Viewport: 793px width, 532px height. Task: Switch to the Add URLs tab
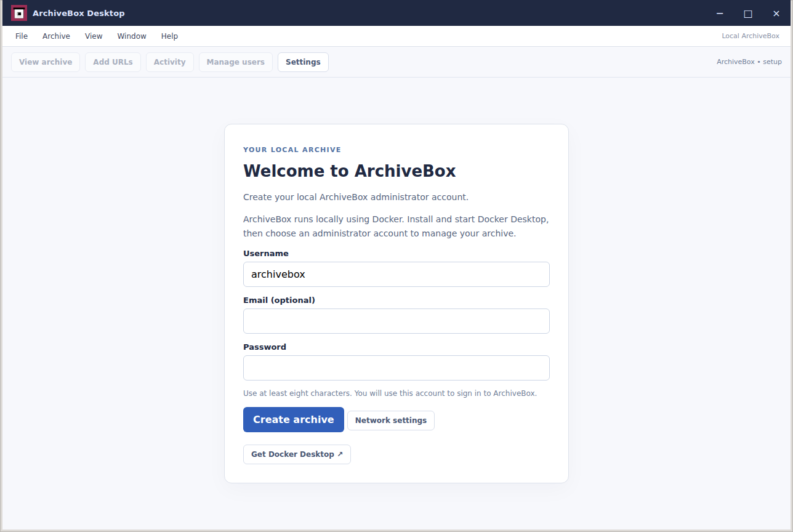[x=113, y=62]
